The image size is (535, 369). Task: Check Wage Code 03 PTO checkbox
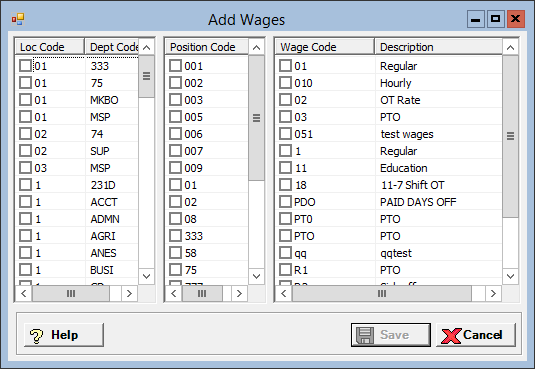[285, 117]
